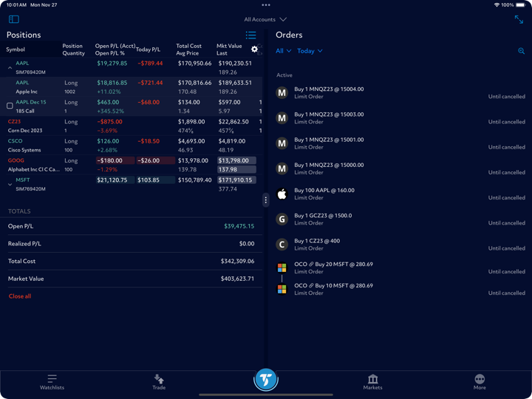Open the More tab

480,381
